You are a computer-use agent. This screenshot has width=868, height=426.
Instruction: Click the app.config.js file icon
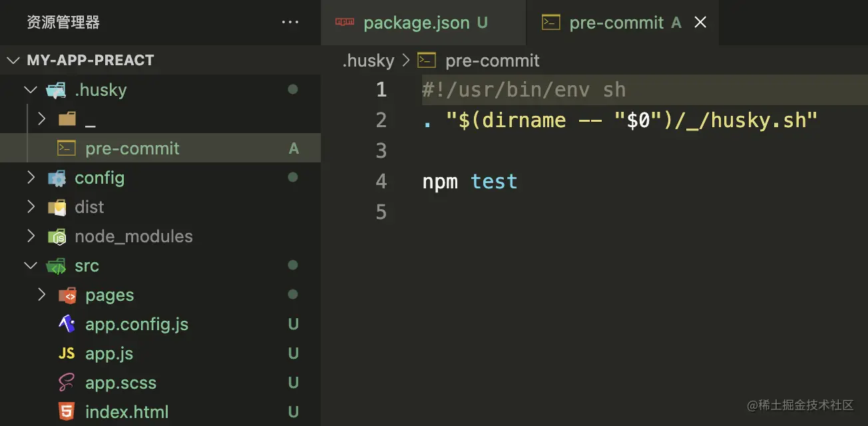(67, 324)
